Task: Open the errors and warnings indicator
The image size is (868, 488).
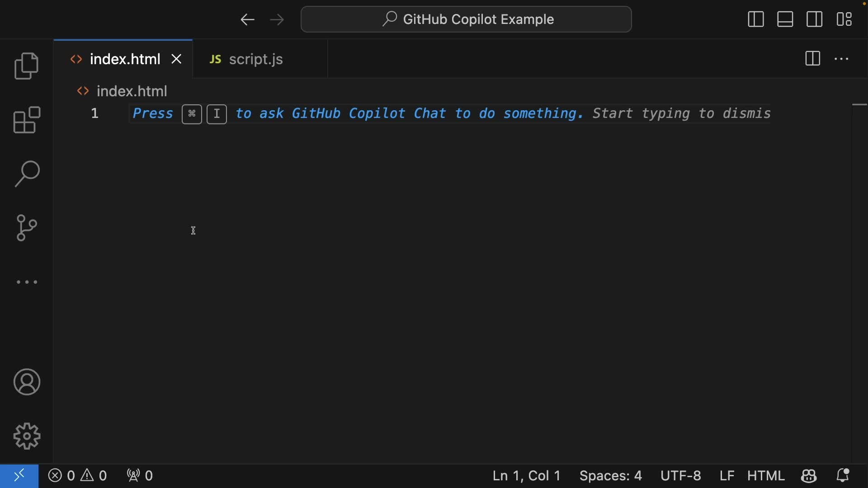Action: (x=78, y=475)
